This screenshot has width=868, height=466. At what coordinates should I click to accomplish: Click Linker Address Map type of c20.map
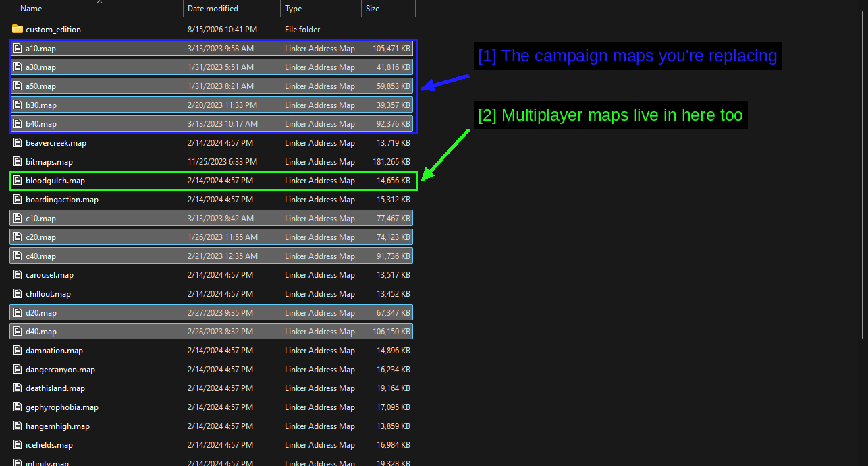(x=320, y=237)
